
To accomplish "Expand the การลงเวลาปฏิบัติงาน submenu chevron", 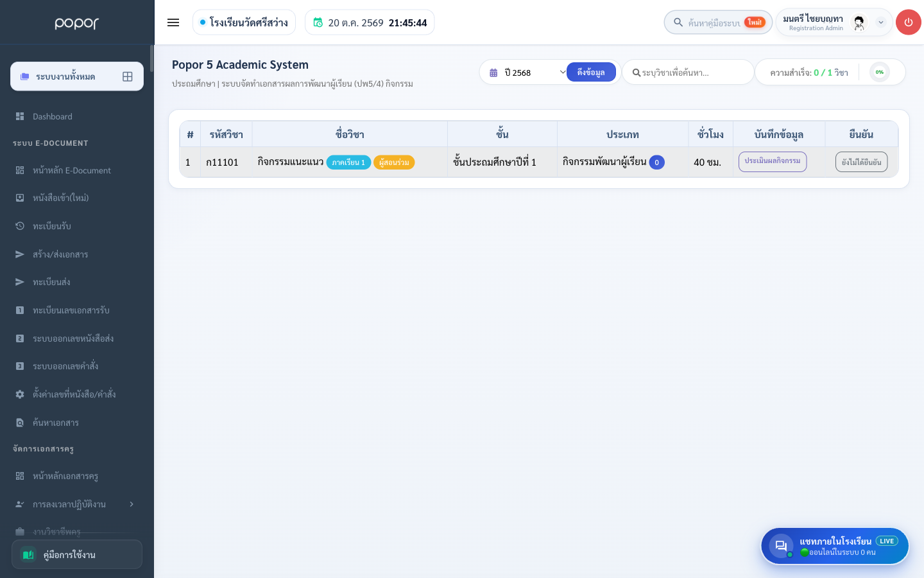I will pyautogui.click(x=132, y=504).
